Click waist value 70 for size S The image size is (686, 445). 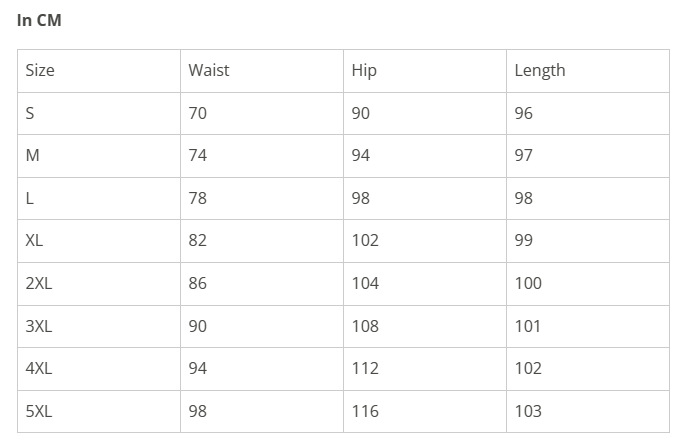198,113
